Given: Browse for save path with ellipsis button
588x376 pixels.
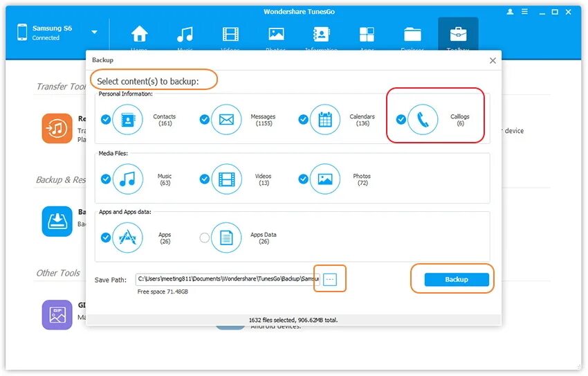Looking at the screenshot, I should pos(330,279).
